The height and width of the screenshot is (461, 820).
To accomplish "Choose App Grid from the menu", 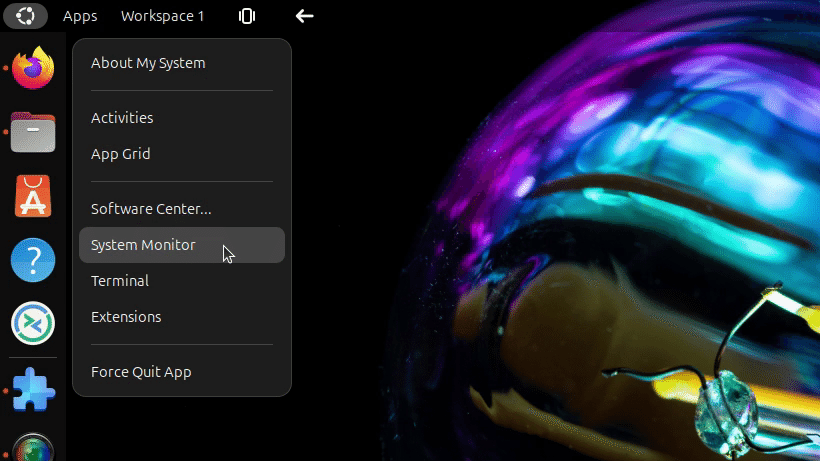I will coord(182,154).
